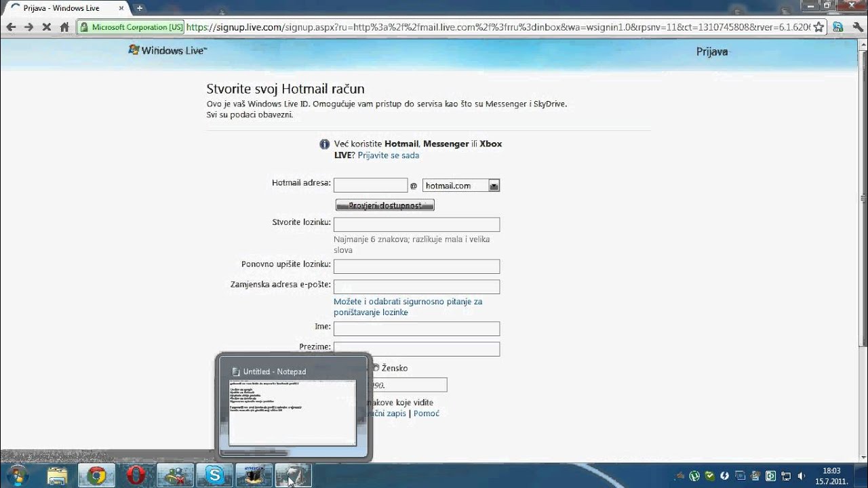Image resolution: width=868 pixels, height=488 pixels.
Task: Click the Ponovno upišite lozinku field
Action: (416, 266)
